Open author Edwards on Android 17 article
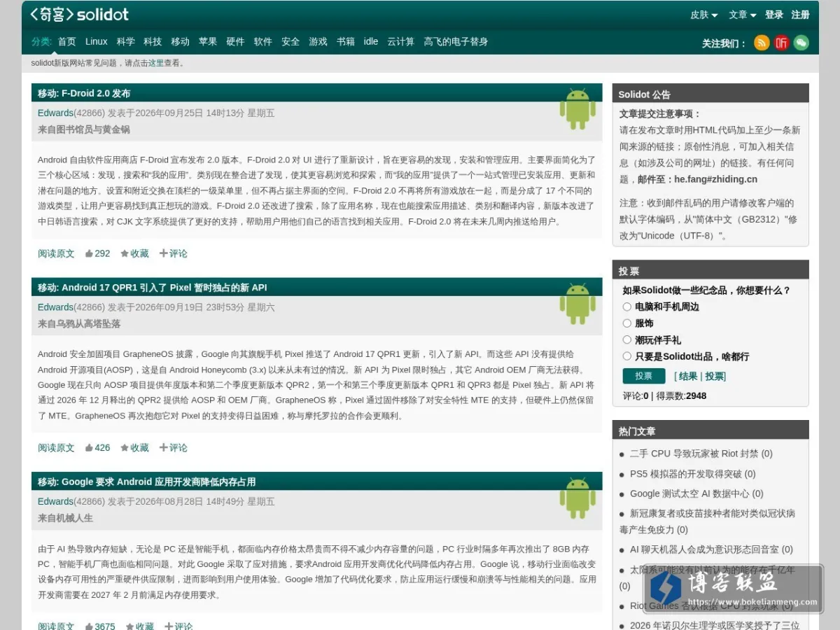This screenshot has width=840, height=630. (x=55, y=307)
